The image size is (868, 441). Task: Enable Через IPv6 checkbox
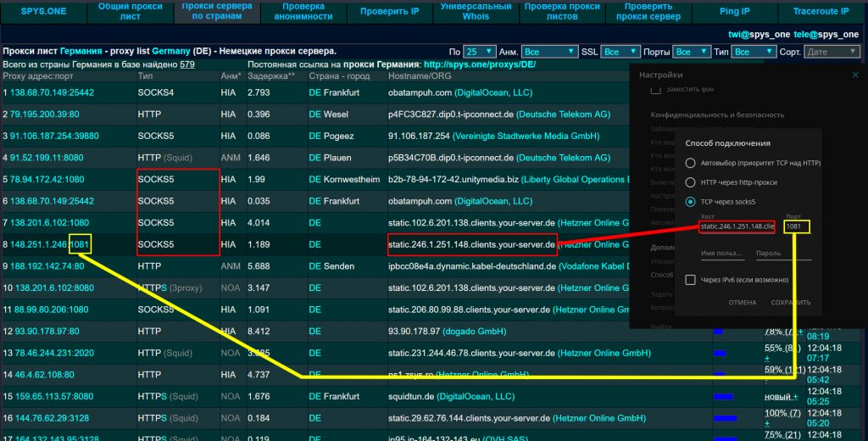[x=691, y=279]
